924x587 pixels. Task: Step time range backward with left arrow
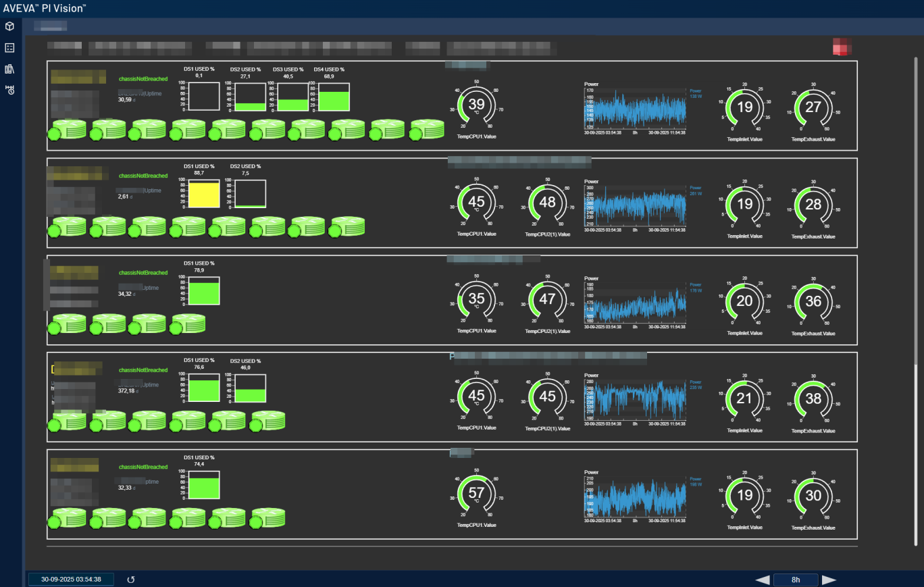coord(762,580)
